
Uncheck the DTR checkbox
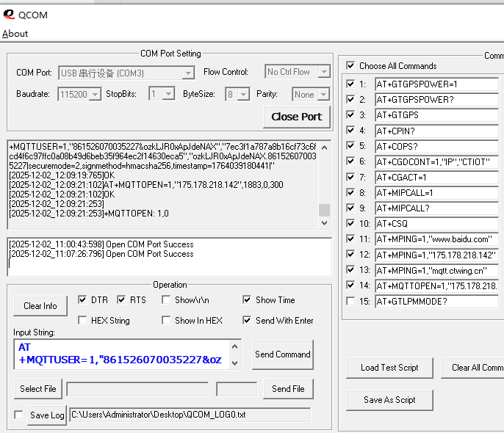tap(83, 300)
